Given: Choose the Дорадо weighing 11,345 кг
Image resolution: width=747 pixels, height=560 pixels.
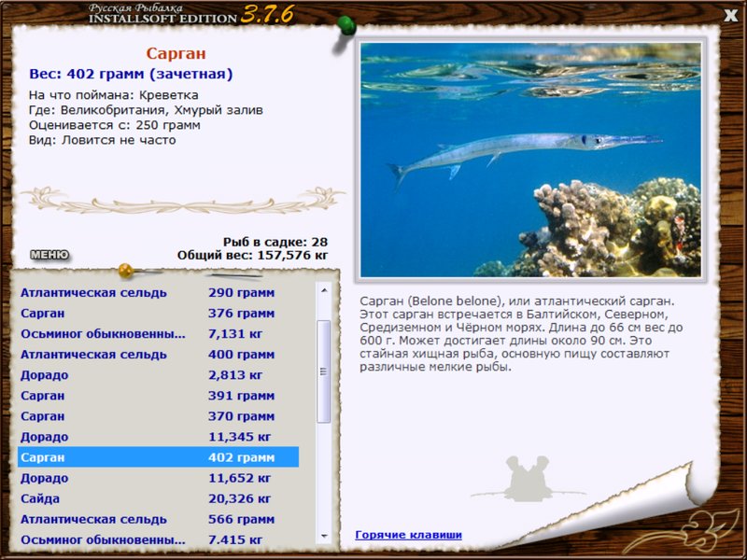Looking at the screenshot, I should pyautogui.click(x=158, y=437).
